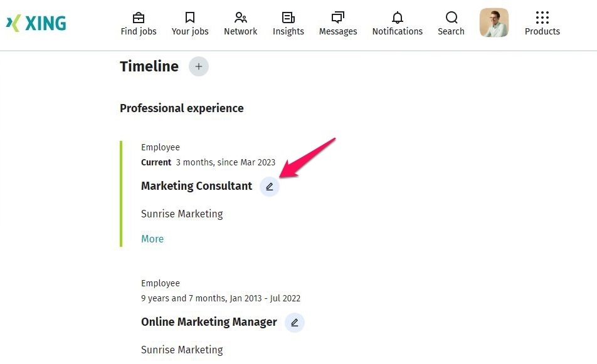Open the Search magnifier icon
The height and width of the screenshot is (364, 597).
(451, 18)
